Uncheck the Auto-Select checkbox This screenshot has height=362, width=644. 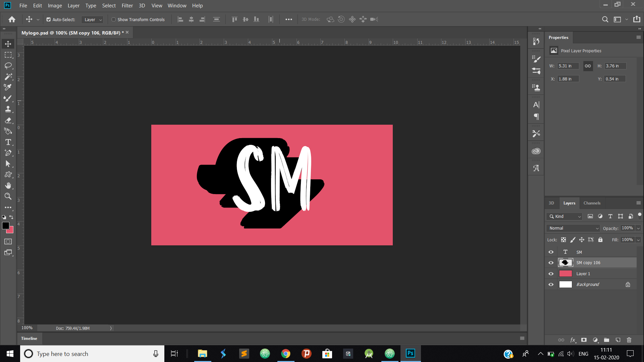click(49, 19)
